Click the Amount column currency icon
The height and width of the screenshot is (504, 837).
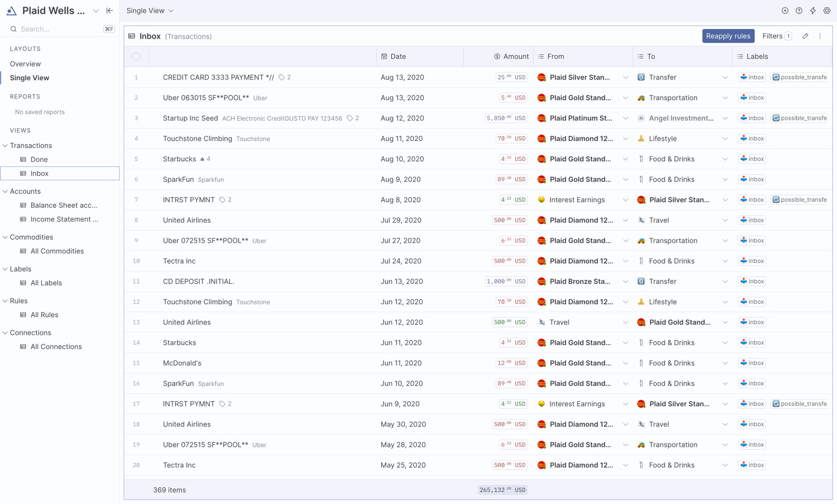point(497,56)
